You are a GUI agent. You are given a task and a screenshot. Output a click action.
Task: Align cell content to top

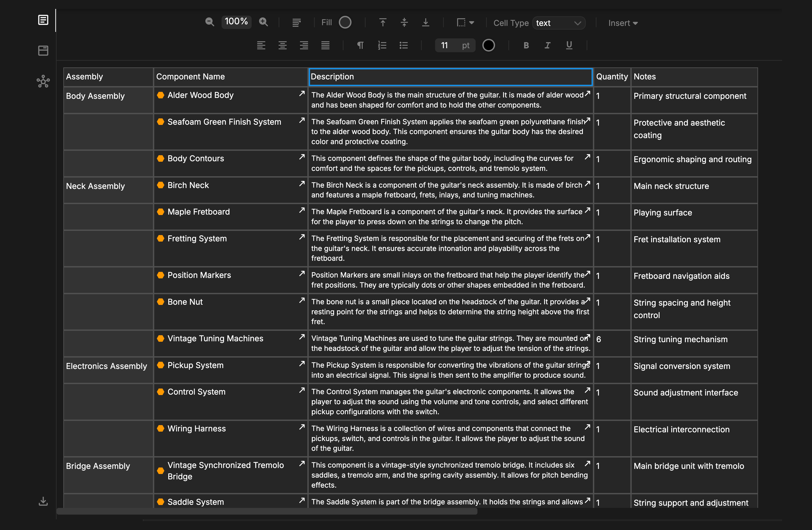tap(383, 23)
